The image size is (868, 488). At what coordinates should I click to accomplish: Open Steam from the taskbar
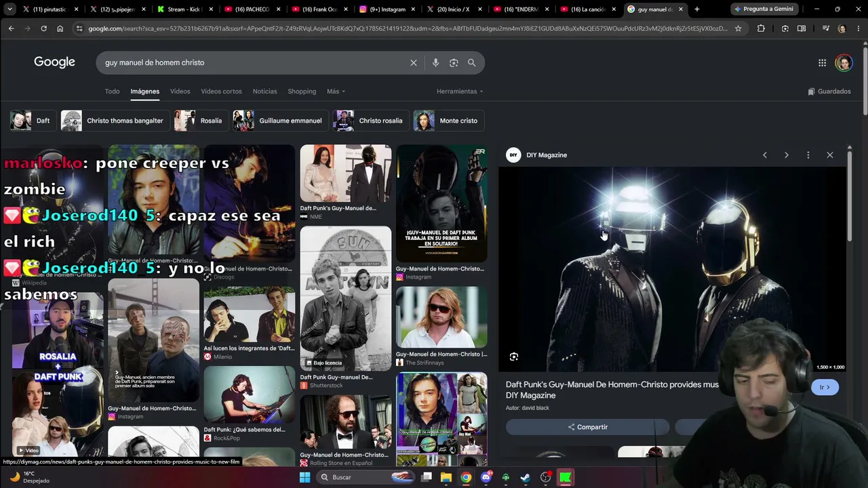point(526,477)
